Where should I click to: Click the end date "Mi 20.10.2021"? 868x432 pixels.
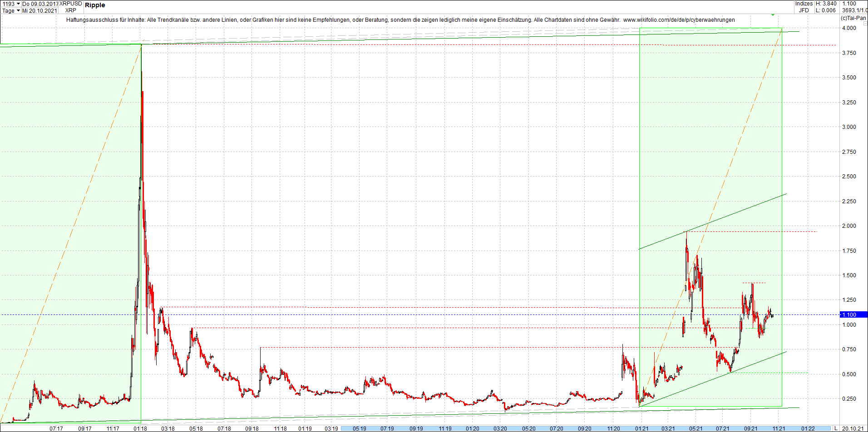[x=39, y=10]
